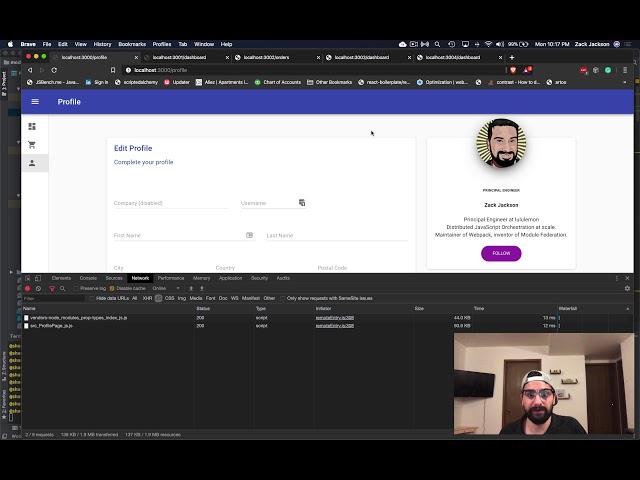
Task: Click the purple FOLLOW button
Action: point(501,253)
